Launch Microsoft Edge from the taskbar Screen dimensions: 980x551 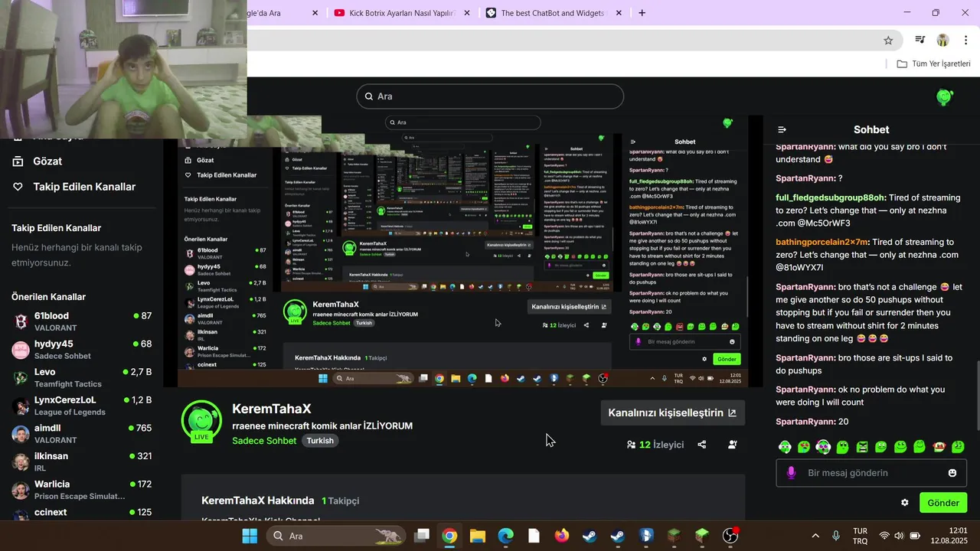(506, 536)
